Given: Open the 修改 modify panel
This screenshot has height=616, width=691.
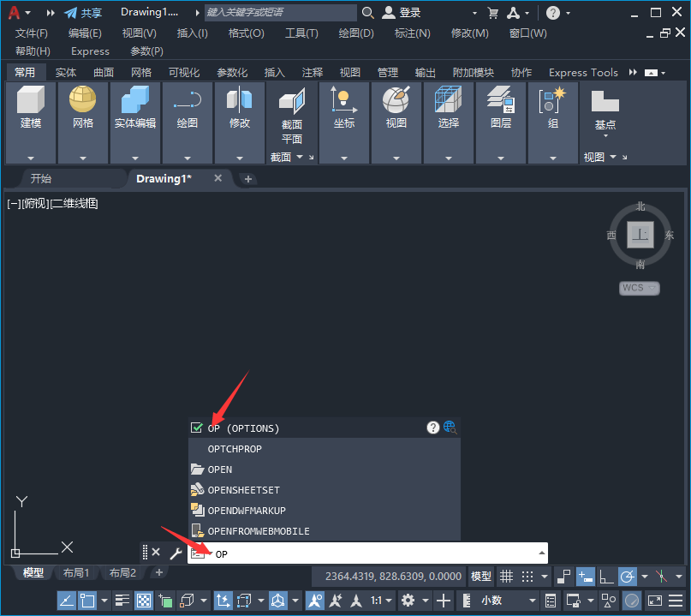Looking at the screenshot, I should pyautogui.click(x=239, y=123).
